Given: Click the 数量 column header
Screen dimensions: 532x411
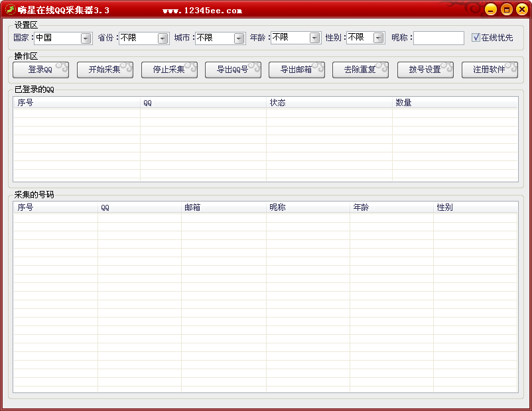Looking at the screenshot, I should (x=455, y=102).
